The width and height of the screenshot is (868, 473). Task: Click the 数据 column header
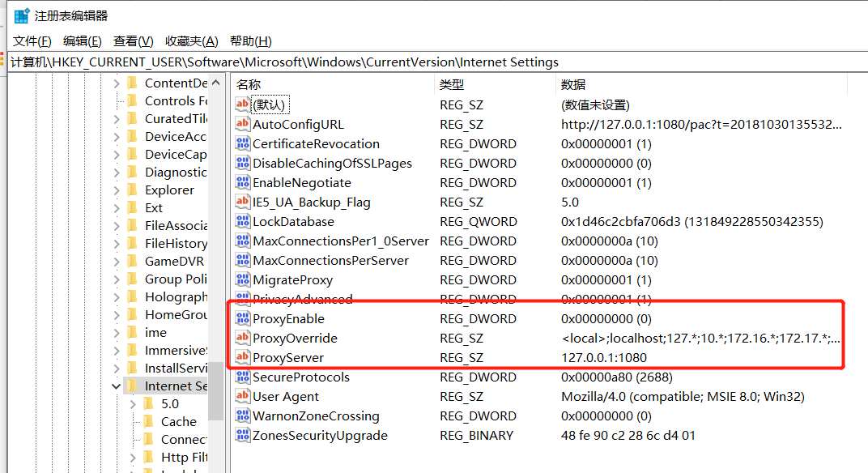coord(575,84)
